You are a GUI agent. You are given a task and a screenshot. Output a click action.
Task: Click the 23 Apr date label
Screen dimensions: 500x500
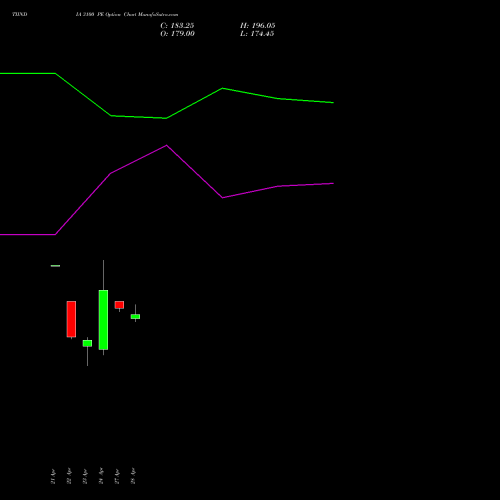(85, 476)
